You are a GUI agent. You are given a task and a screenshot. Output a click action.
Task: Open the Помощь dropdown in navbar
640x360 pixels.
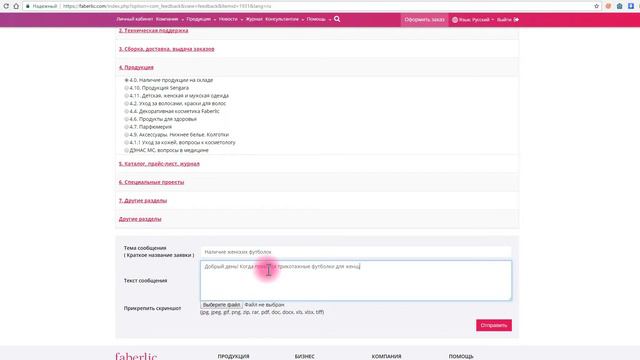[319, 19]
